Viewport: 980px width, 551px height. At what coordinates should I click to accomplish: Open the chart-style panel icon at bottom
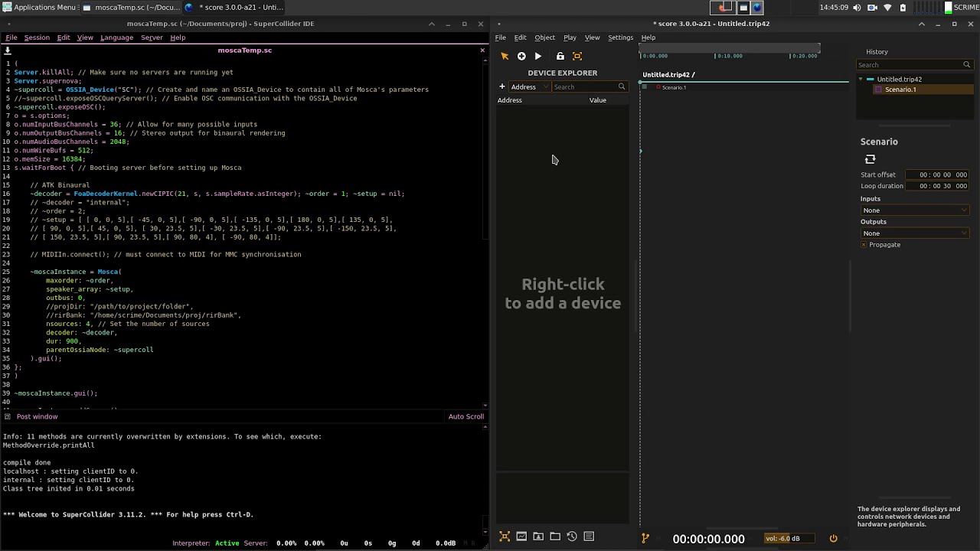pyautogui.click(x=521, y=536)
